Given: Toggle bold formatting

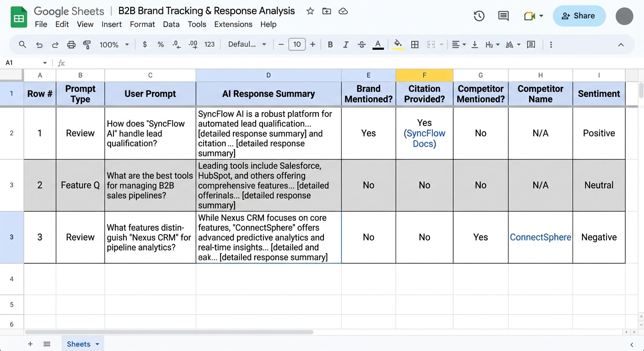Looking at the screenshot, I should [x=330, y=44].
